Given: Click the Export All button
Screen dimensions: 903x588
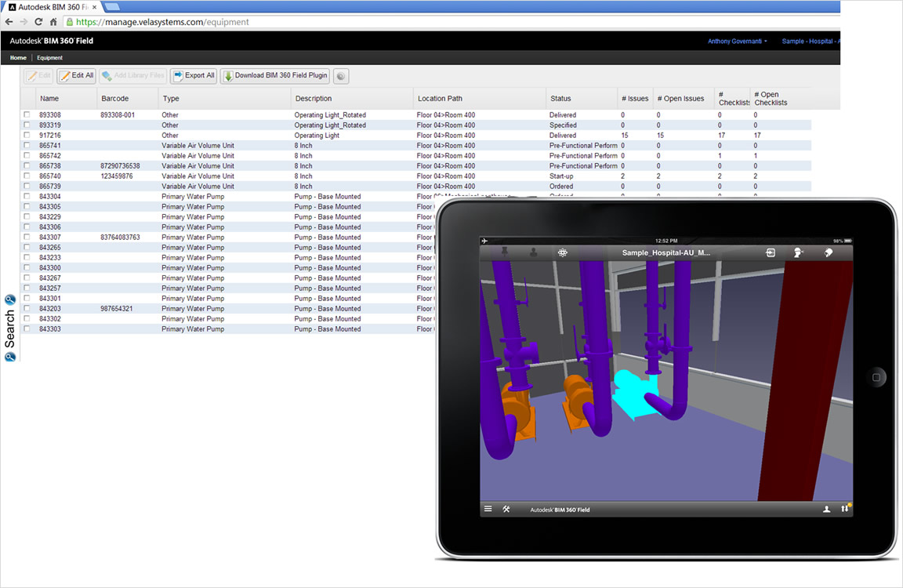Looking at the screenshot, I should 193,75.
